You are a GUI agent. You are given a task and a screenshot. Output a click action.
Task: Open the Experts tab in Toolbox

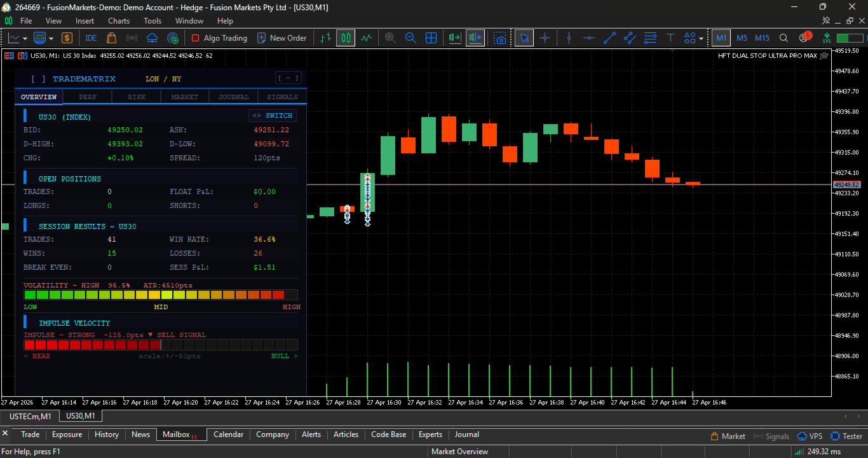(x=430, y=435)
